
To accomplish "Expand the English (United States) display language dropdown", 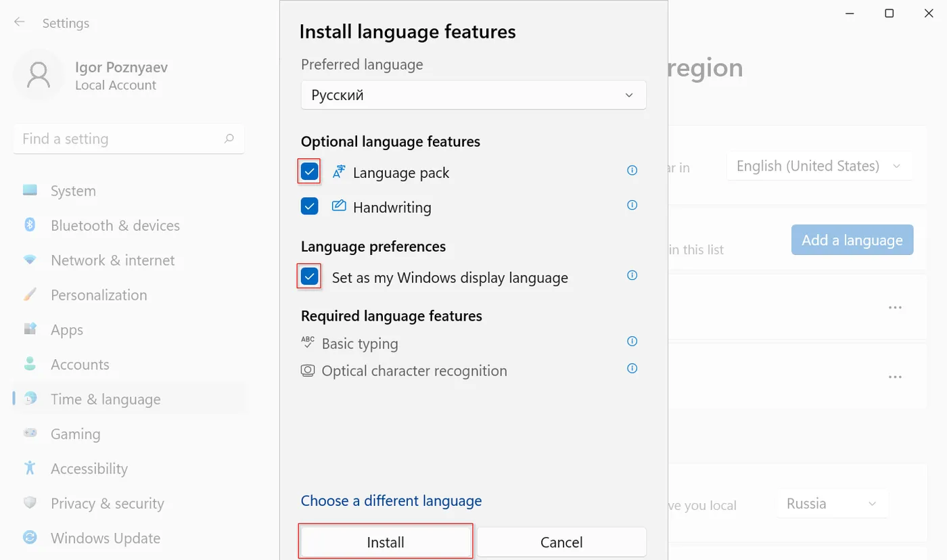I will click(819, 166).
